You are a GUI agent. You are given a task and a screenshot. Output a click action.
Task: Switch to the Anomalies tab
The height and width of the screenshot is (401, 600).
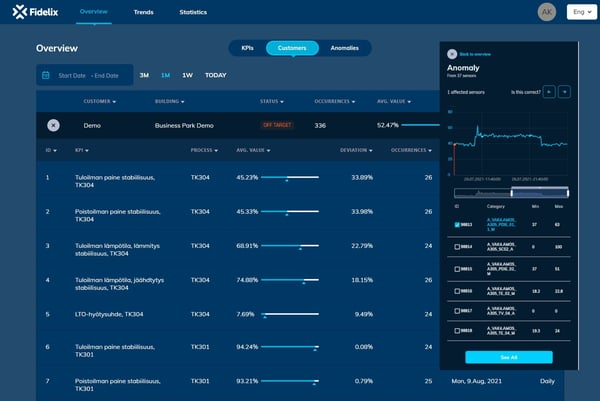click(x=344, y=48)
